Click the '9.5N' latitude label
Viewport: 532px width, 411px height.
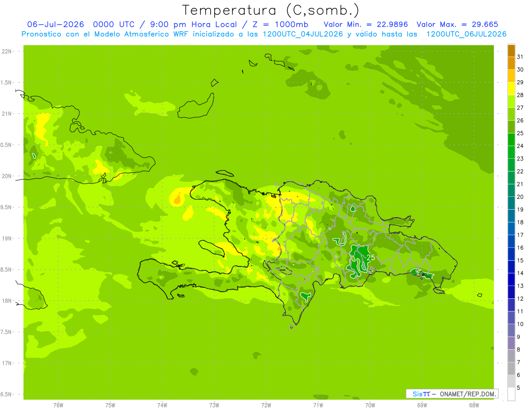7,207
